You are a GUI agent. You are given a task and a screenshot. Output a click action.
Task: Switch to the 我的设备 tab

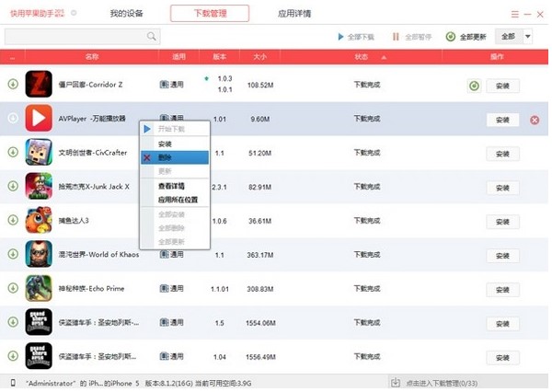(127, 14)
